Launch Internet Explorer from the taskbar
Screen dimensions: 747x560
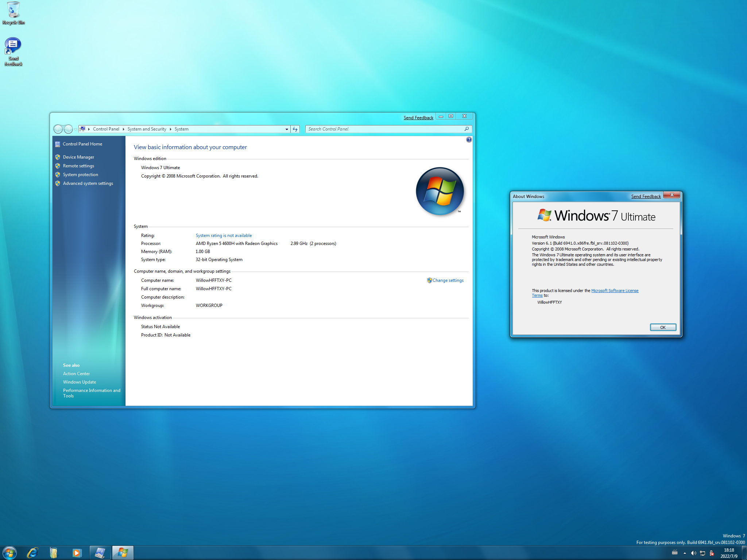(32, 553)
